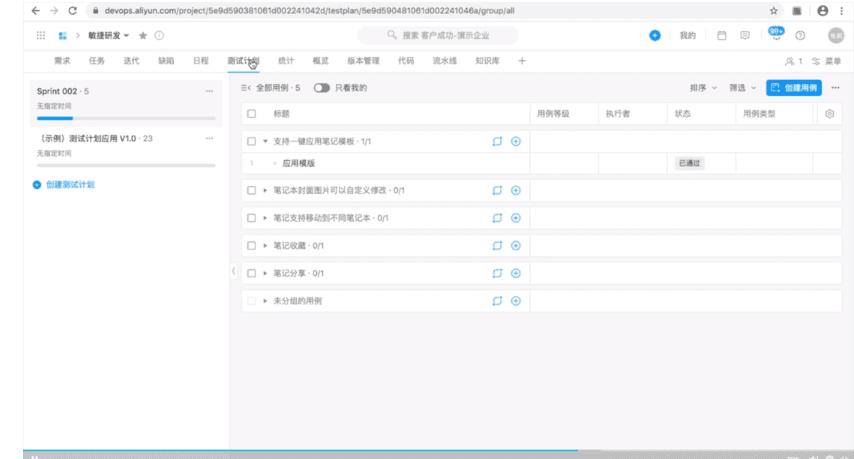Click the blue project home icon
This screenshot has height=459, width=854.
[63, 35]
